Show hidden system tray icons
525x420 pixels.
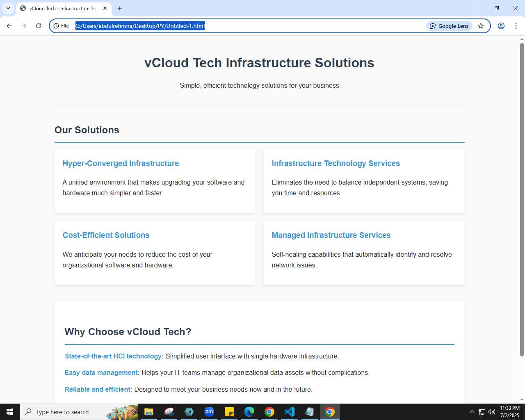pyautogui.click(x=472, y=412)
